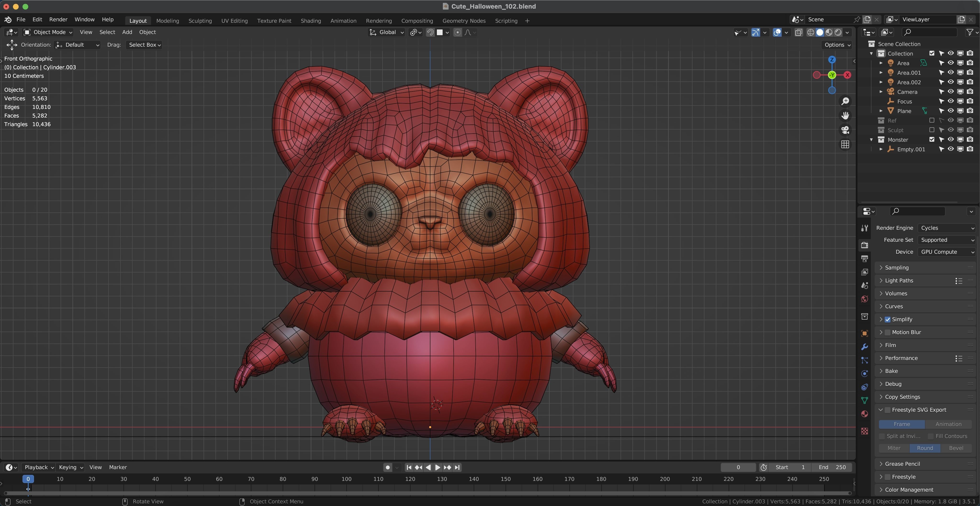Image resolution: width=980 pixels, height=506 pixels.
Task: Jump to timeline end button
Action: tap(457, 467)
